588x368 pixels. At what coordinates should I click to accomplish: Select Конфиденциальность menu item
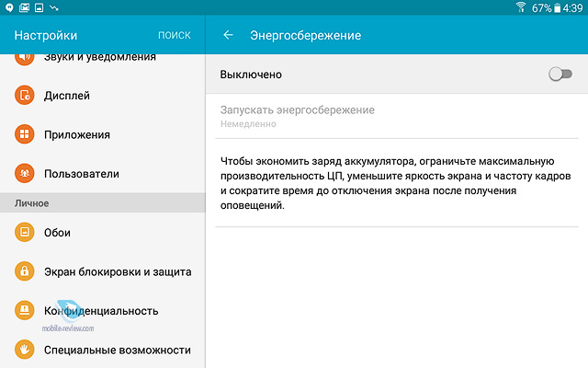(x=101, y=311)
